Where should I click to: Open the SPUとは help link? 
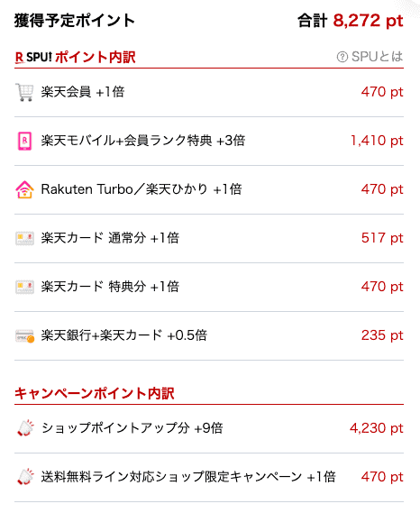tap(370, 57)
